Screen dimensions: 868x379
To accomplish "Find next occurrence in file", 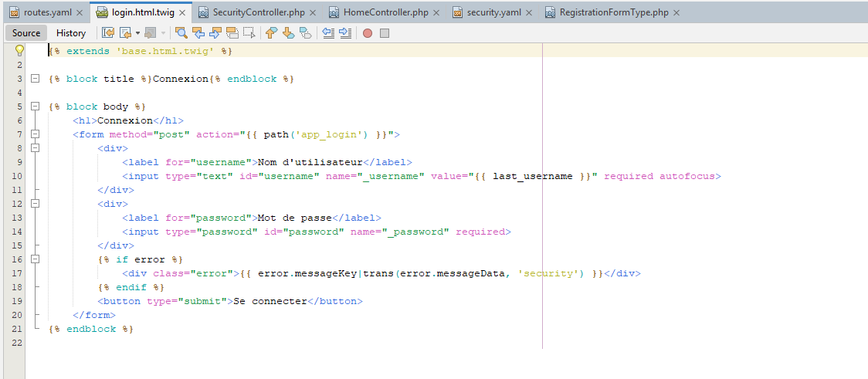I will coord(215,33).
